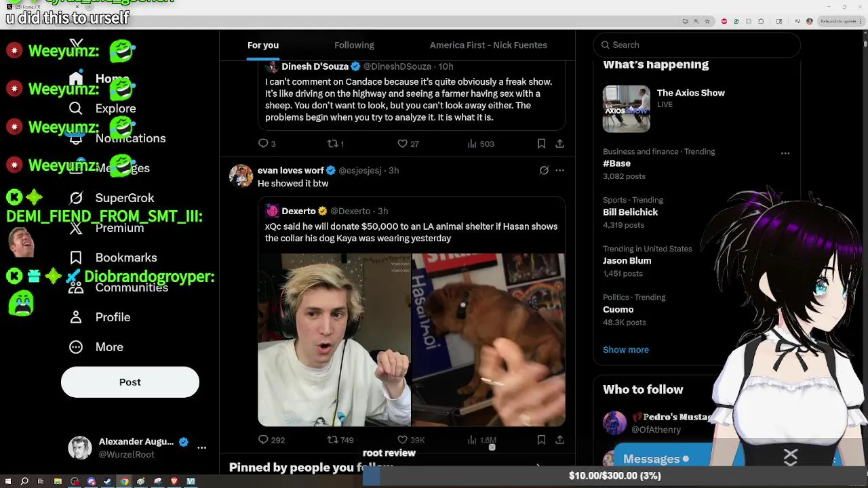
Task: Click "Who to follow" heading
Action: [643, 390]
